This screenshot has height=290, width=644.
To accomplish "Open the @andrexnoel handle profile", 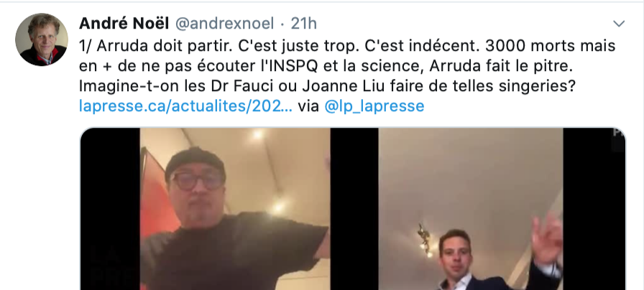I will [x=225, y=24].
